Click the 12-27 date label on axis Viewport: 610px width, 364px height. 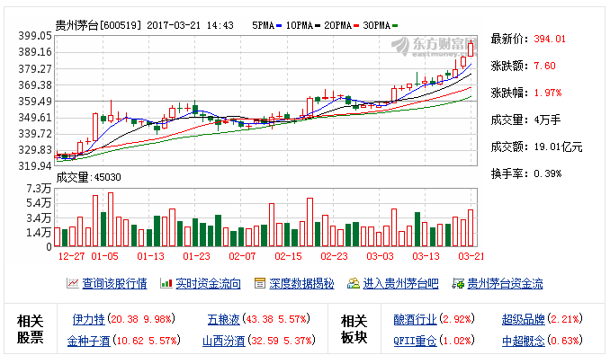[71, 256]
